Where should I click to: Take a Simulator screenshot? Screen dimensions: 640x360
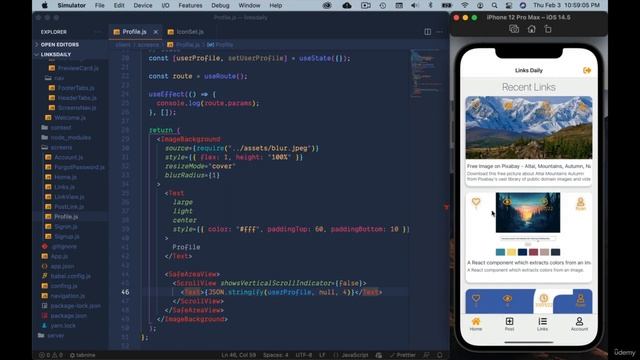point(514,29)
